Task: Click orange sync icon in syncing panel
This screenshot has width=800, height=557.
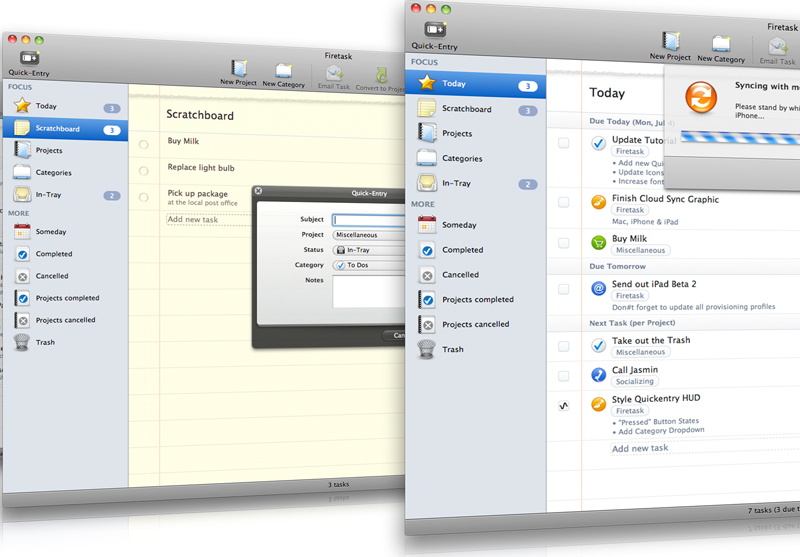Action: 701,97
